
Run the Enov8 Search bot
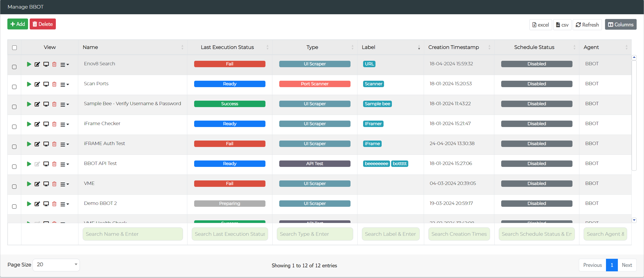pyautogui.click(x=29, y=64)
